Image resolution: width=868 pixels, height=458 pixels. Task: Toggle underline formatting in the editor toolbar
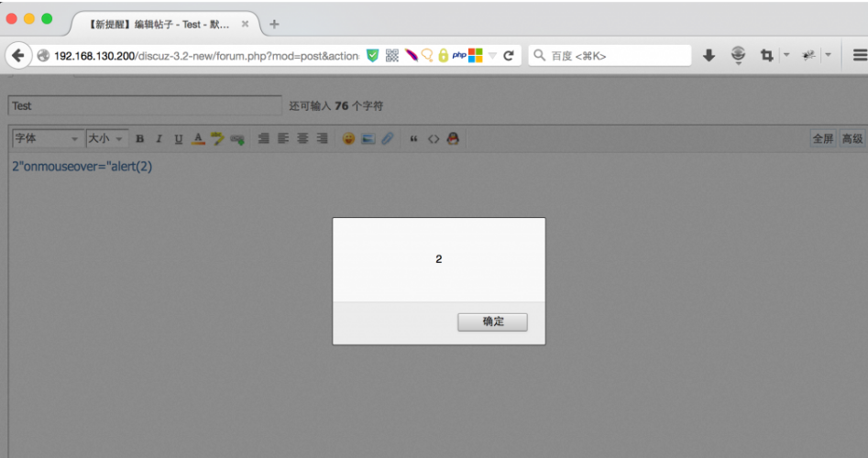(x=178, y=139)
